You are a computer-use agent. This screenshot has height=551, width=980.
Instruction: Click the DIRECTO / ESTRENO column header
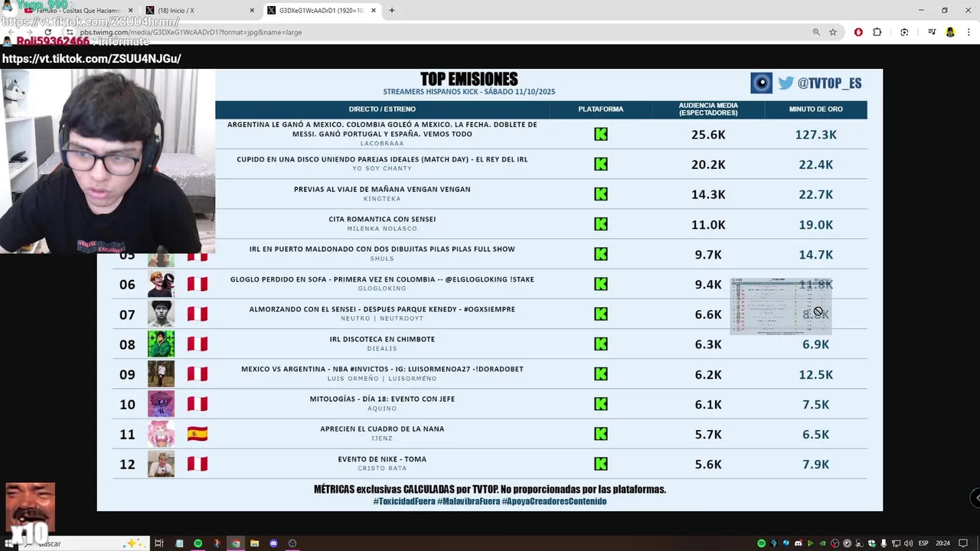[382, 109]
